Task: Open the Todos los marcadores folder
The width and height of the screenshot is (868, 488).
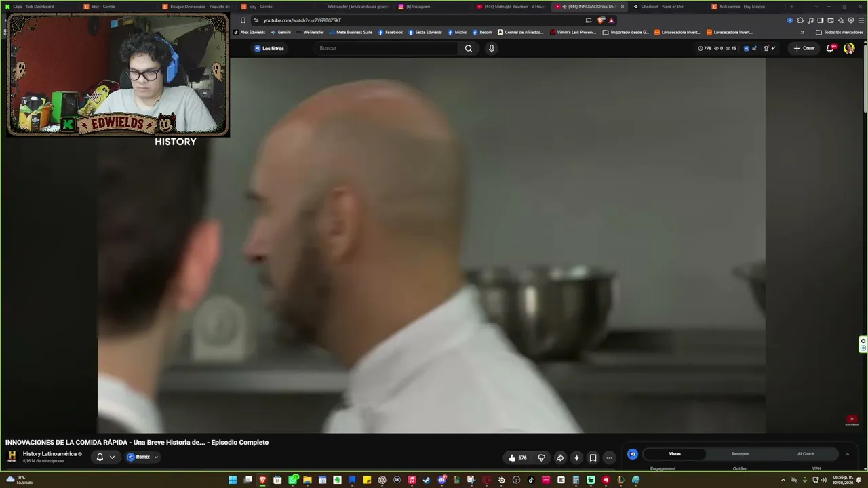Action: point(839,32)
